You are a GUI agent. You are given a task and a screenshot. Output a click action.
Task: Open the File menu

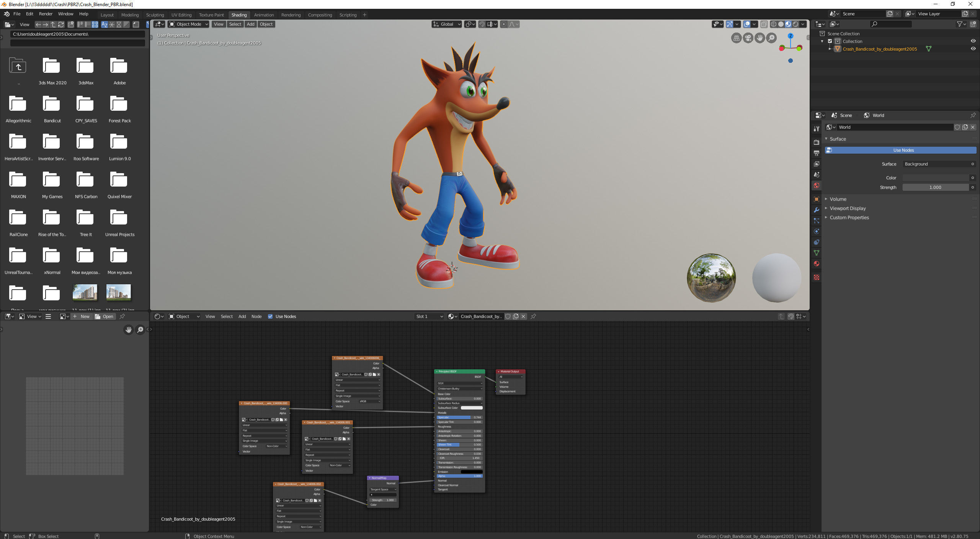pyautogui.click(x=17, y=14)
